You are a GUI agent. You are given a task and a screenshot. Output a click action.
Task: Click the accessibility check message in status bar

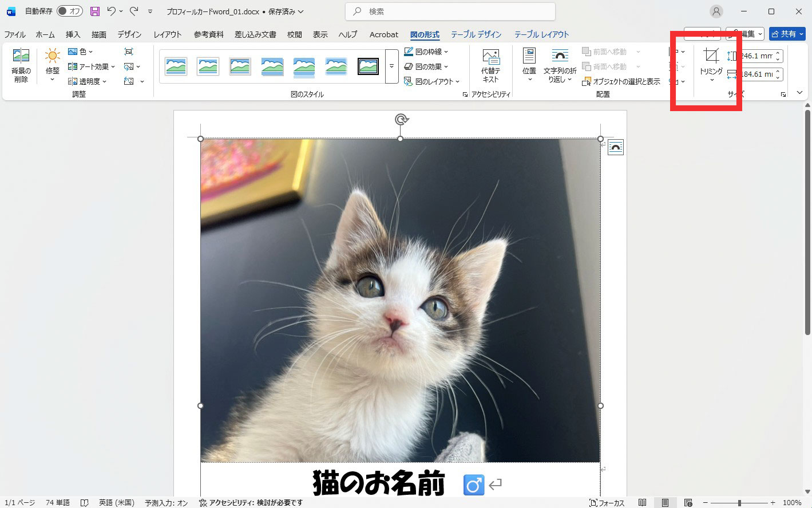pos(251,503)
